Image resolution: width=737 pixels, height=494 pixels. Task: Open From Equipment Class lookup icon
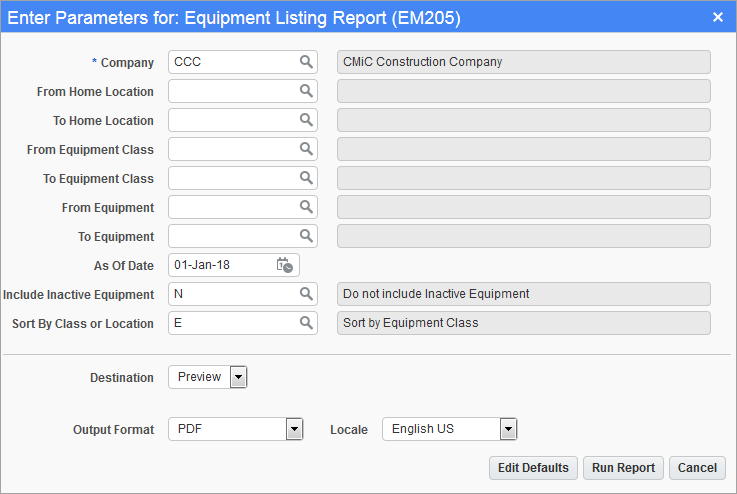(306, 149)
